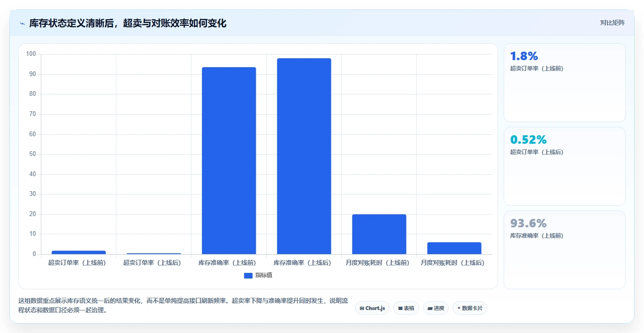Viewport: 644px width, 333px height.
Task: Click the 月度对账耗时（上线前）bar
Action: (x=379, y=234)
